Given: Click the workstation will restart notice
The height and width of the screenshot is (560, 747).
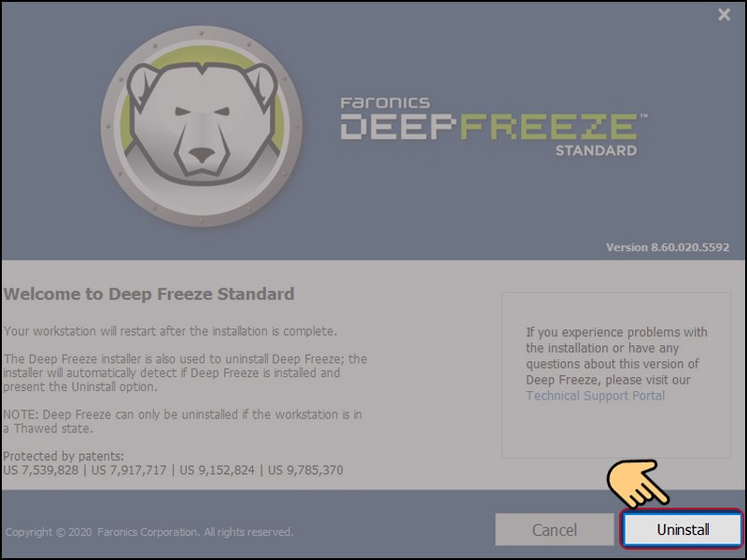Looking at the screenshot, I should pyautogui.click(x=170, y=331).
